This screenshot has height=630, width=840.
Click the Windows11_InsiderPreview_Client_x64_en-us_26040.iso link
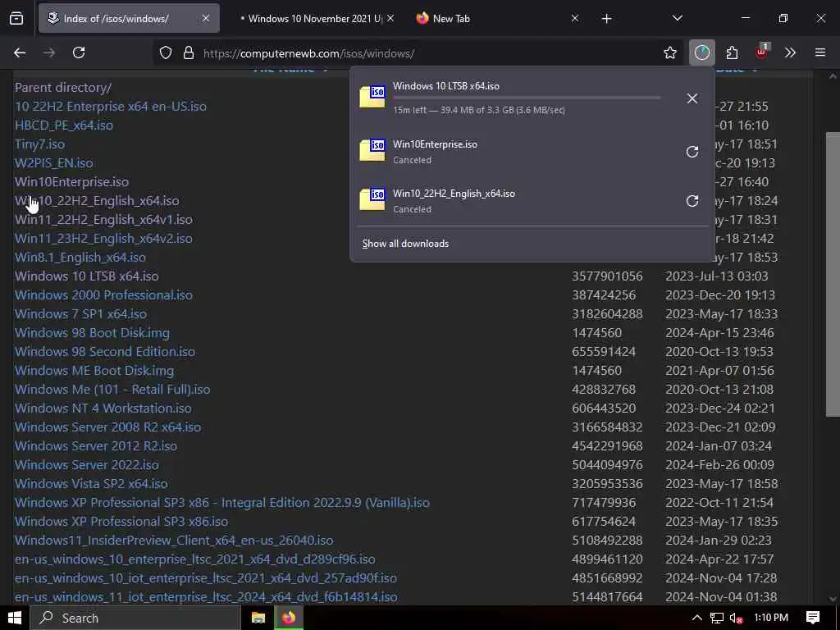click(174, 540)
